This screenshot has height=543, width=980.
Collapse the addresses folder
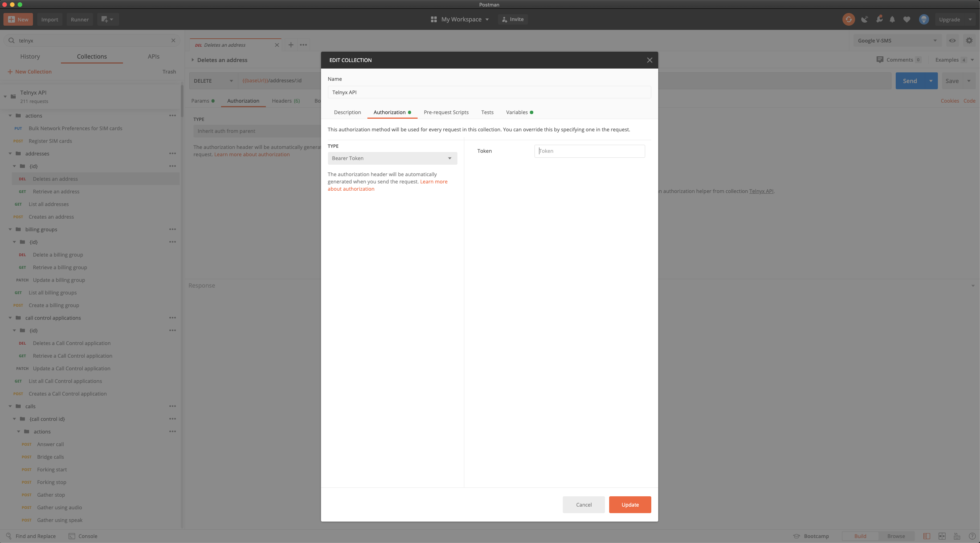(10, 154)
